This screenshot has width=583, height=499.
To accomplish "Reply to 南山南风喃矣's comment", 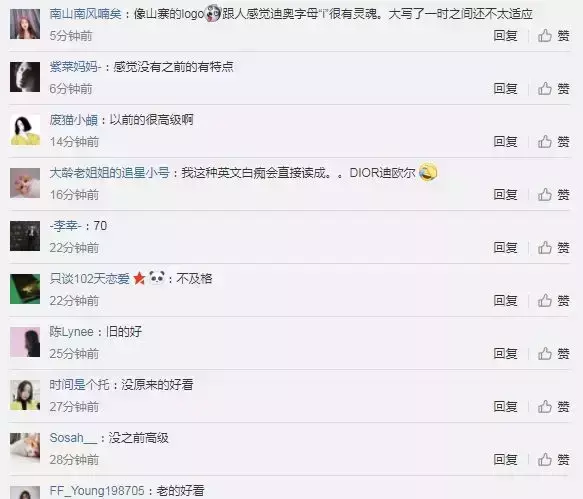I will tap(505, 36).
